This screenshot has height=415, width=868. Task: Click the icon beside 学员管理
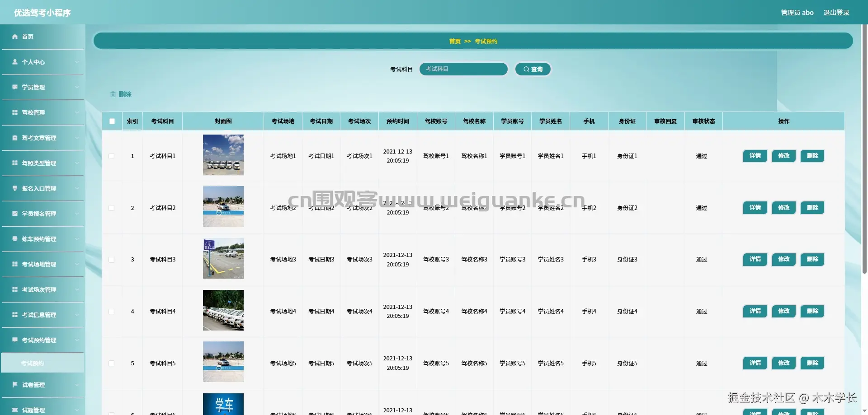point(15,87)
